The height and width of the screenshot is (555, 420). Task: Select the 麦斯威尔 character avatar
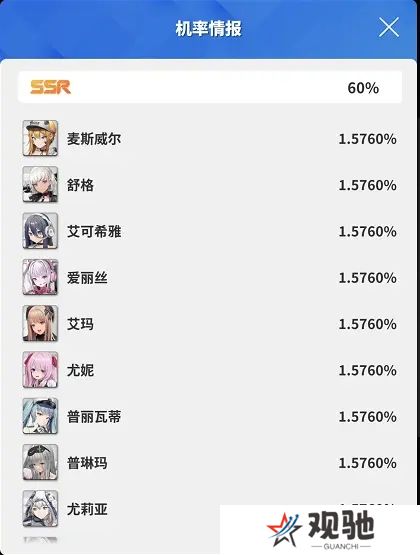[x=40, y=138]
